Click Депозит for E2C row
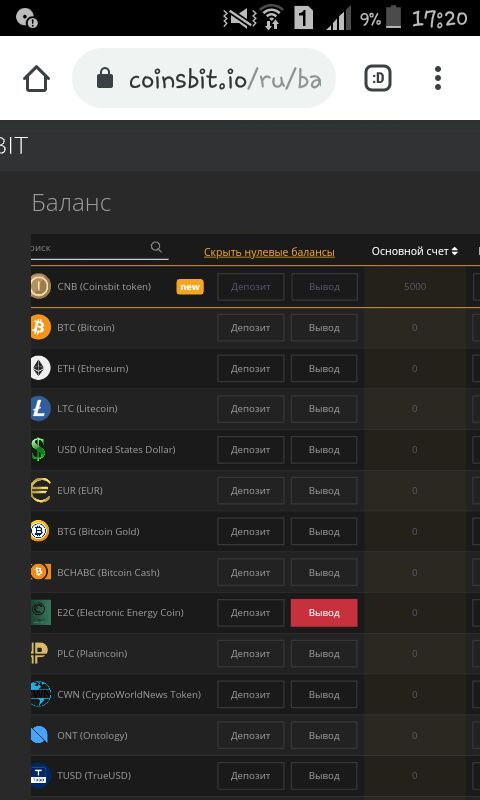 pyautogui.click(x=250, y=613)
